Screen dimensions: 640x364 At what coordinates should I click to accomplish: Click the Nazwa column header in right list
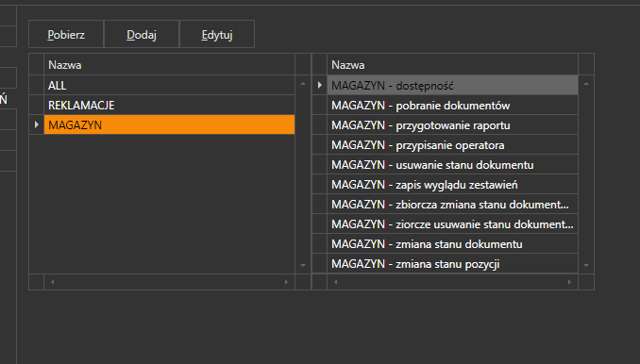pyautogui.click(x=452, y=64)
